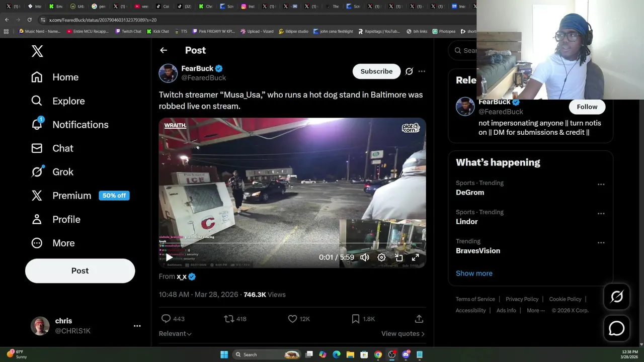Click Show more under What's happening

point(474,274)
